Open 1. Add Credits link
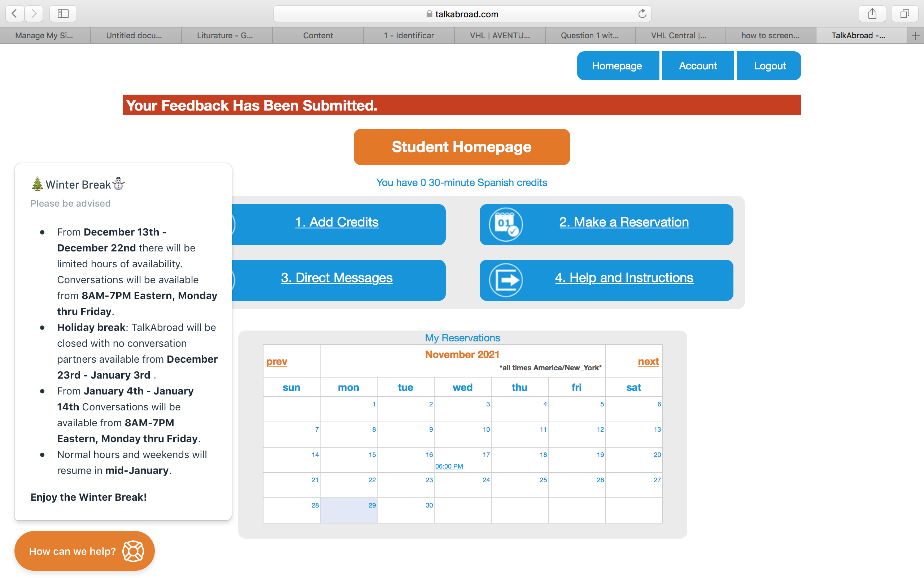 click(337, 222)
